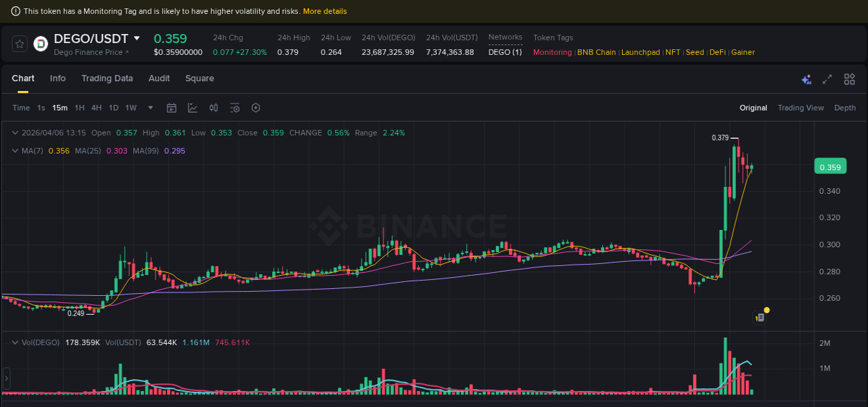Click the Gainer token tag
This screenshot has width=868, height=407.
pyautogui.click(x=743, y=52)
